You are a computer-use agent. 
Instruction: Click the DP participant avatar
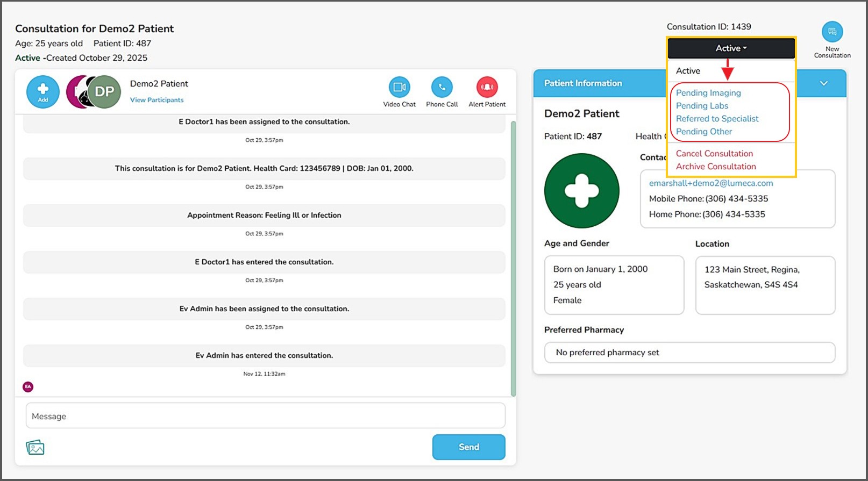(x=104, y=92)
